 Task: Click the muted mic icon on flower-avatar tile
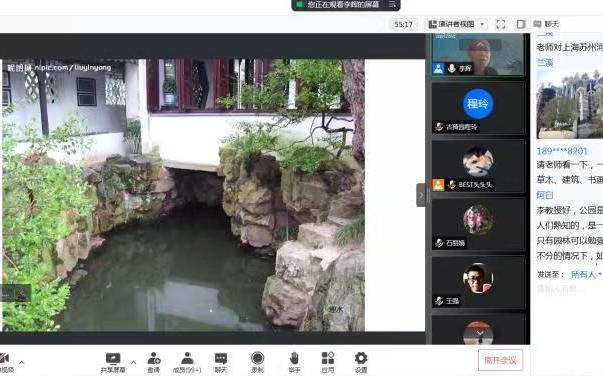439,243
